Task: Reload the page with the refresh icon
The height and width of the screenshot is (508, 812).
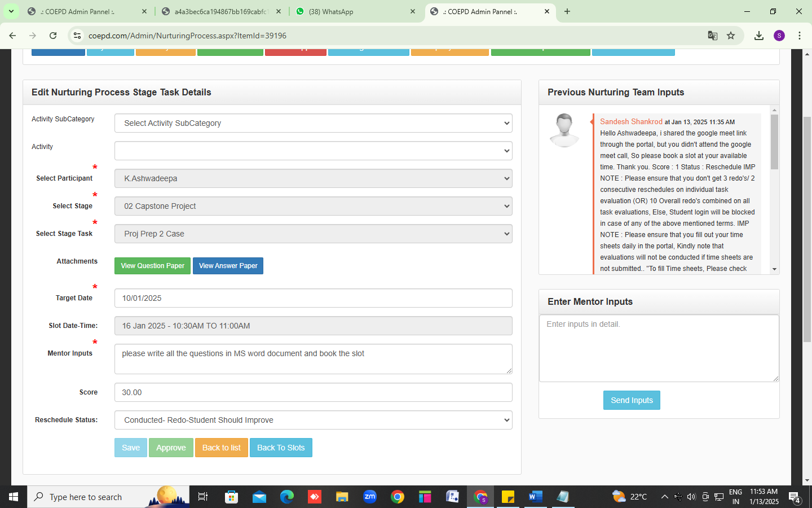Action: click(x=53, y=36)
